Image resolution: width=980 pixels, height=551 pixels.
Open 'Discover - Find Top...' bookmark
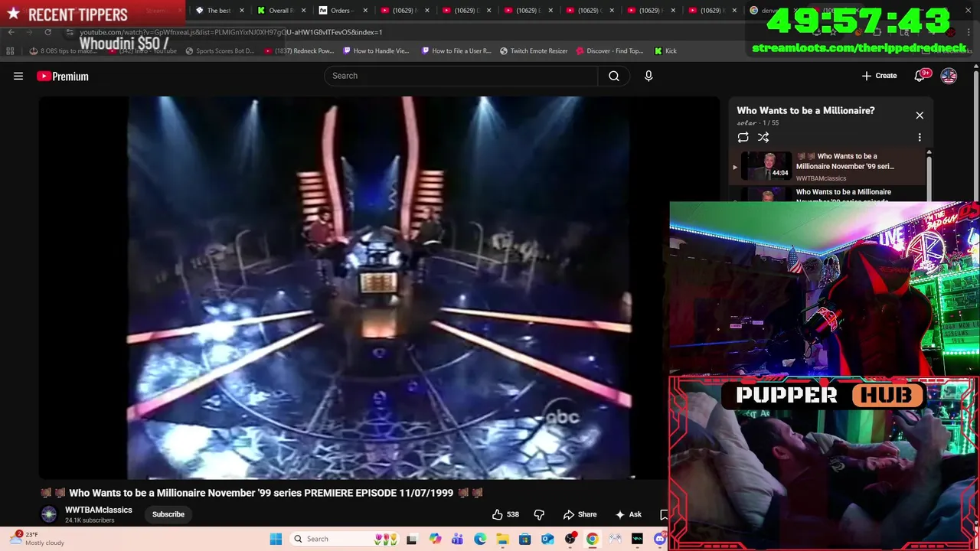(x=609, y=51)
